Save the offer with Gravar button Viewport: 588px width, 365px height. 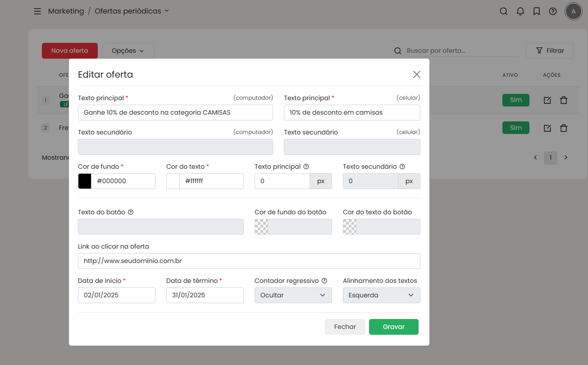pos(393,327)
